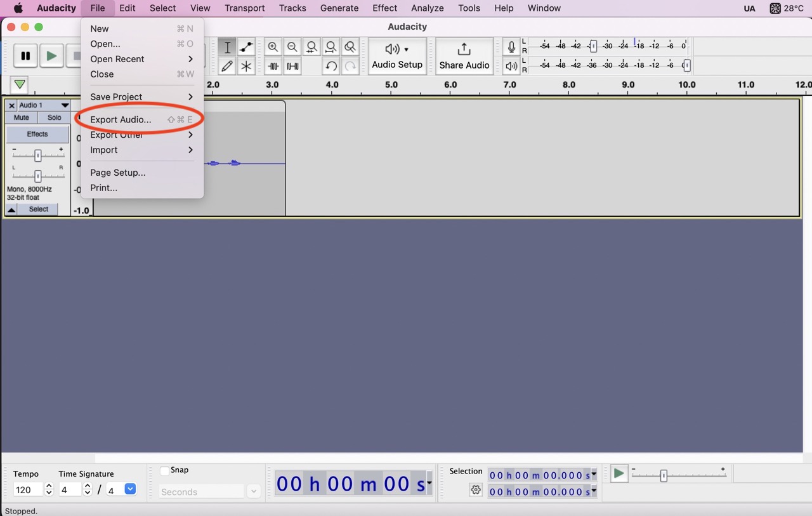Choose Page Setup... menu item

click(142, 173)
